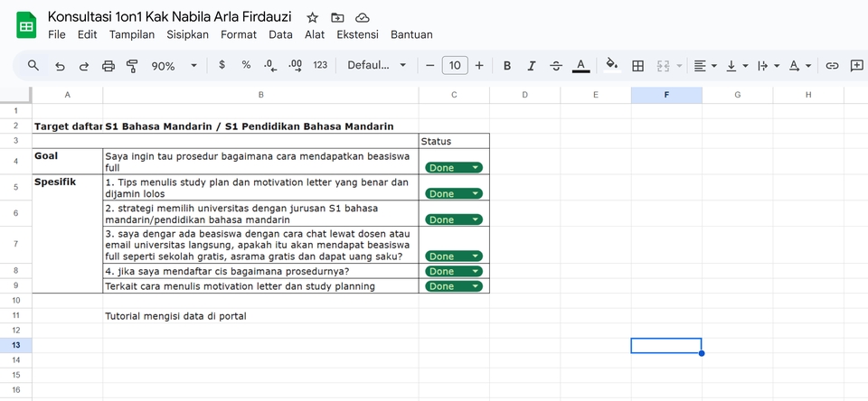Open the zoom level 90% dropdown
868x401 pixels.
[x=174, y=66]
